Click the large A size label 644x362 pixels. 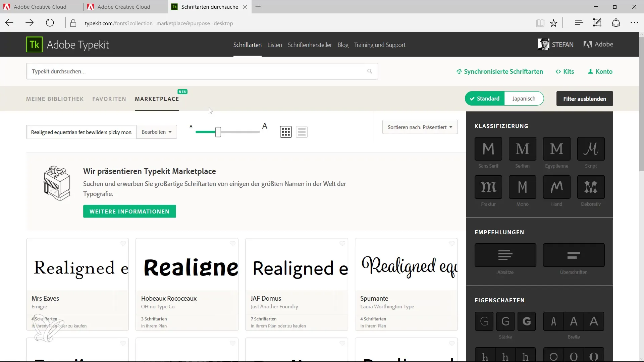[x=265, y=126]
